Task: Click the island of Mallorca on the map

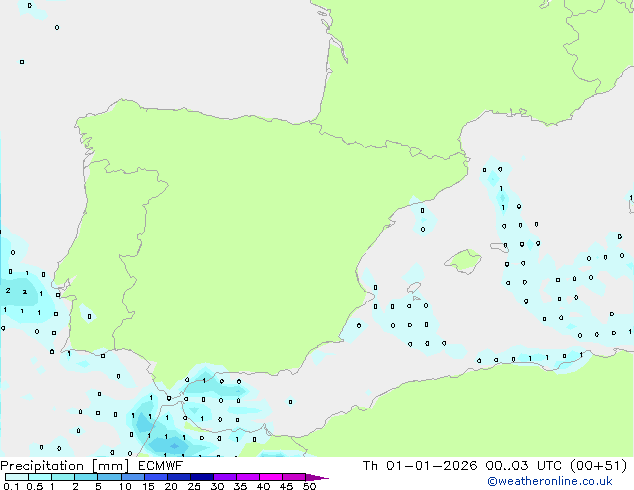Action: coord(463,261)
